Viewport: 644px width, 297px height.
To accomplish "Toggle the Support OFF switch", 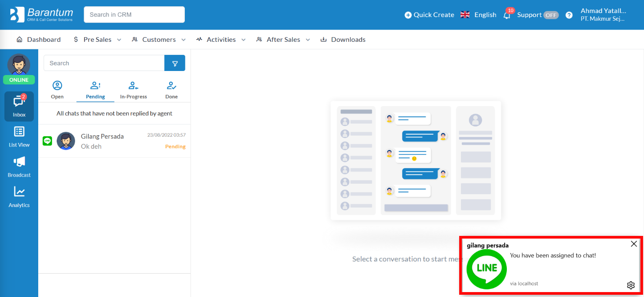I will coord(551,15).
